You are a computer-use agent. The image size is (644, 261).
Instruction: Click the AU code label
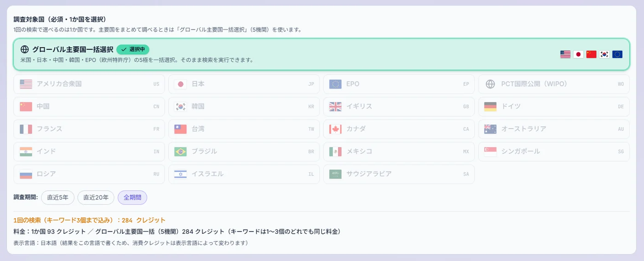[621, 129]
